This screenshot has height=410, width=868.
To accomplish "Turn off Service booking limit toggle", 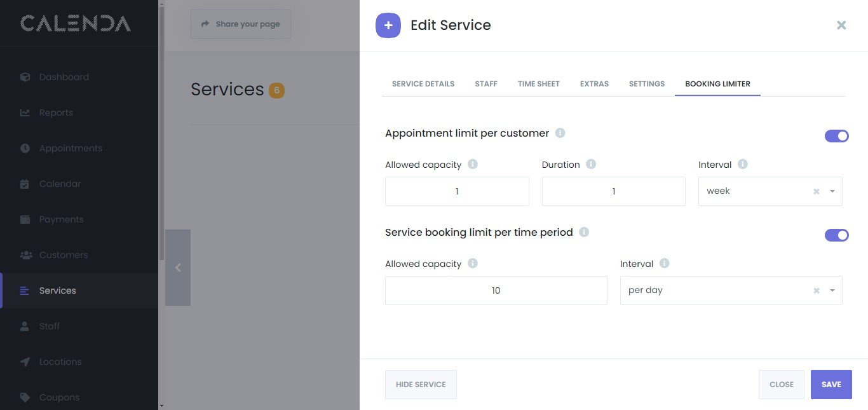I will pos(836,235).
